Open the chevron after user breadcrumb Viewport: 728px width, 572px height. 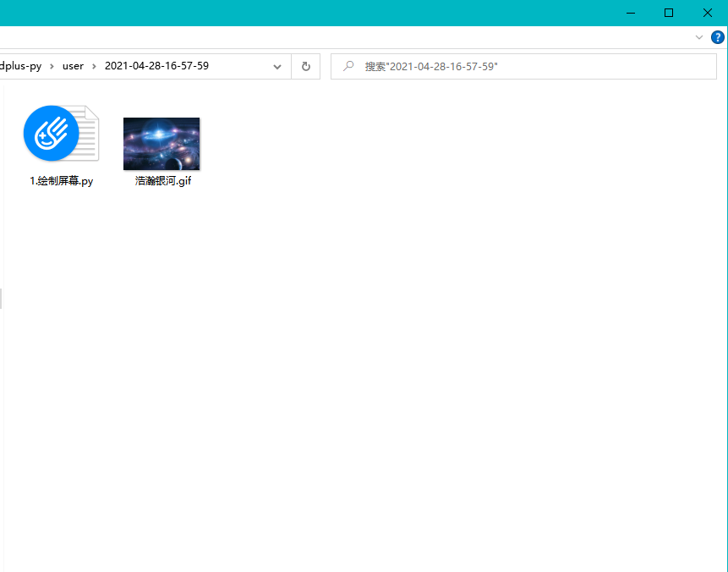click(94, 67)
